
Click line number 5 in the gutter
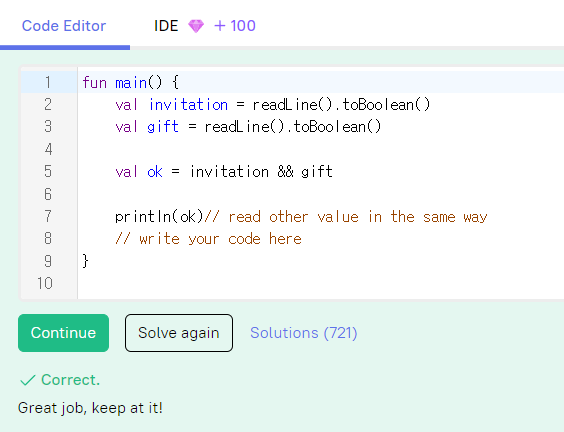(48, 172)
